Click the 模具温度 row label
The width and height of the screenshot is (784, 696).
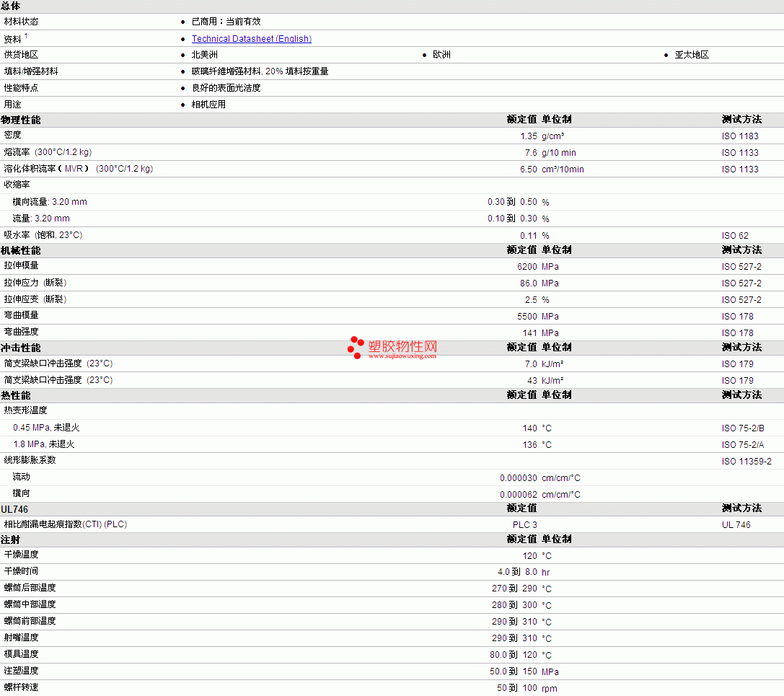tap(21, 653)
